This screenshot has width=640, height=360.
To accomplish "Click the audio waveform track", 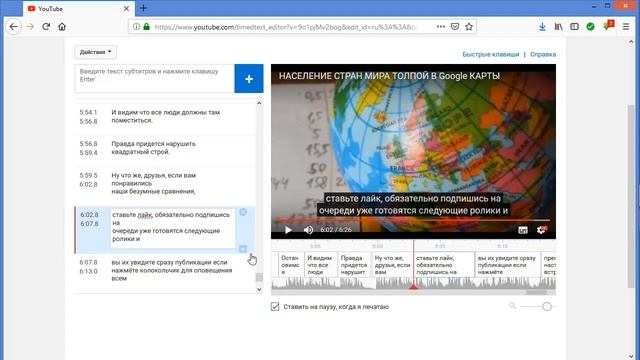I will [x=413, y=283].
